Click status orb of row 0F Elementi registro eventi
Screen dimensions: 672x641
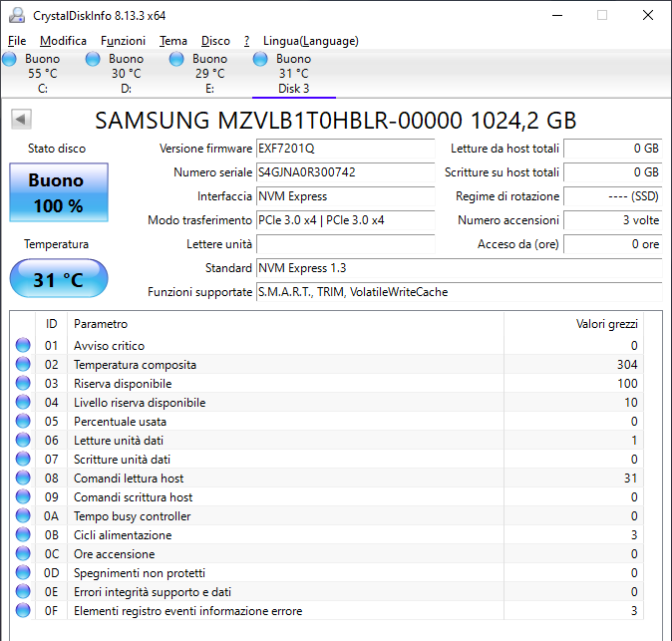click(23, 610)
